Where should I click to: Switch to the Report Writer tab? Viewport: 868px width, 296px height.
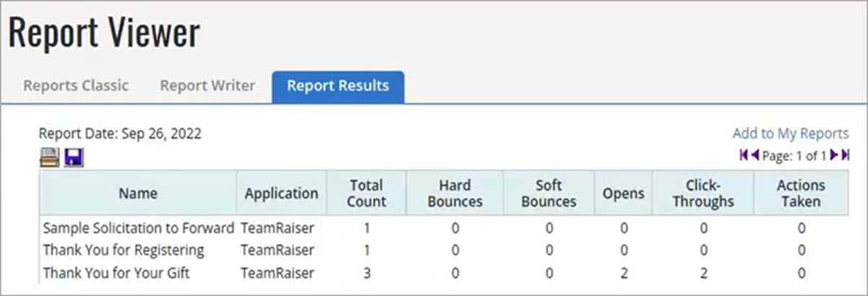coord(207,85)
